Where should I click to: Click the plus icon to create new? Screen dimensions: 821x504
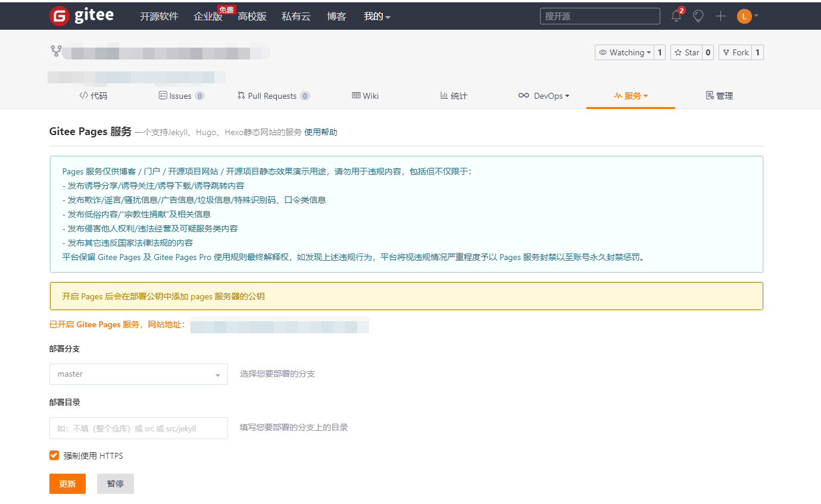pyautogui.click(x=720, y=16)
